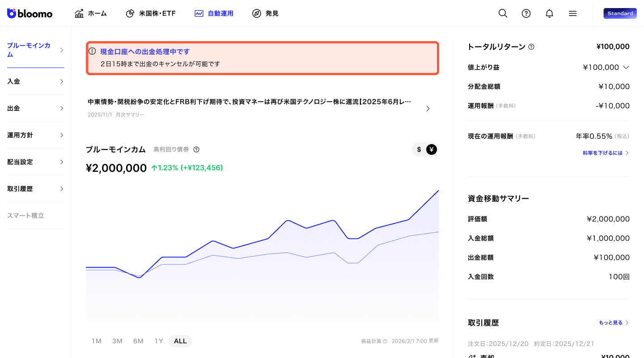Click 分配金総額 value ¥10,000

click(614, 86)
